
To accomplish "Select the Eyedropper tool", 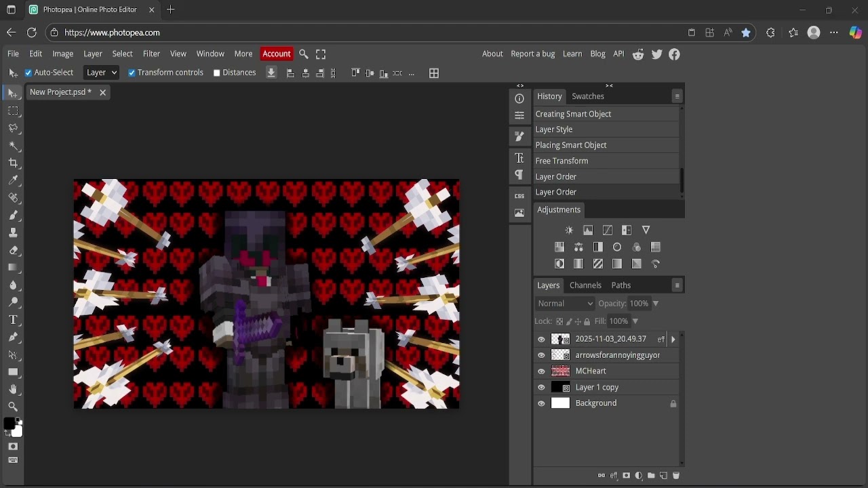I will (x=13, y=180).
